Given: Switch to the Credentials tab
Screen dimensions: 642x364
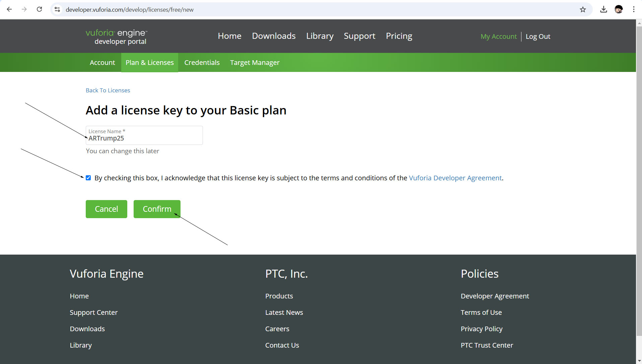Looking at the screenshot, I should pyautogui.click(x=202, y=63).
